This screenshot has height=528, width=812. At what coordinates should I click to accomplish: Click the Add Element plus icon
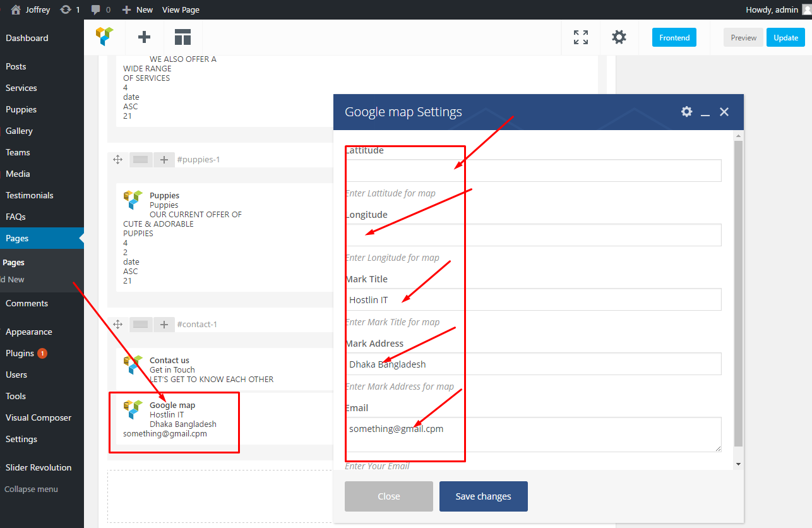[144, 37]
